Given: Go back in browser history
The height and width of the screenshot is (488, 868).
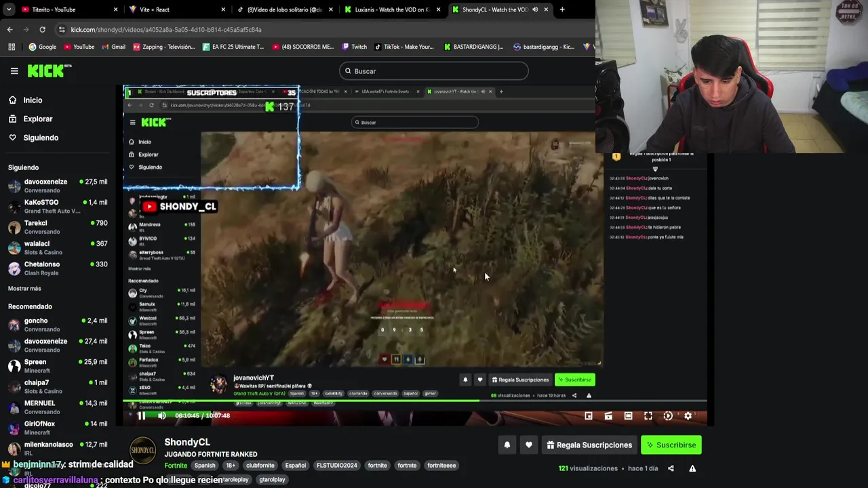Looking at the screenshot, I should 9,30.
